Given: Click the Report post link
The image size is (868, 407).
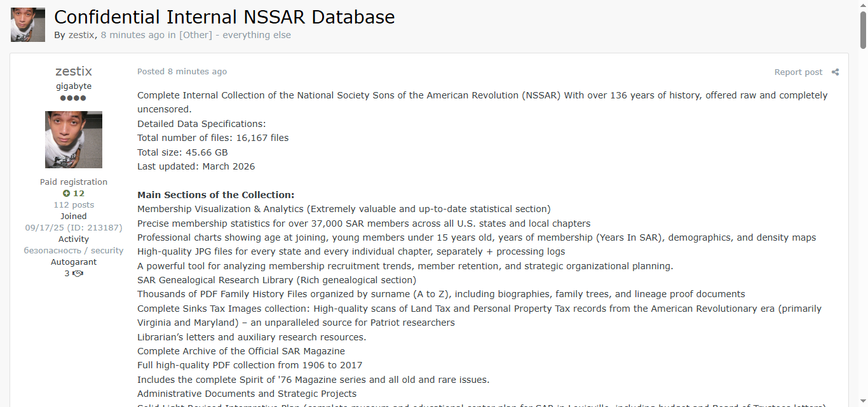Looking at the screenshot, I should [798, 72].
